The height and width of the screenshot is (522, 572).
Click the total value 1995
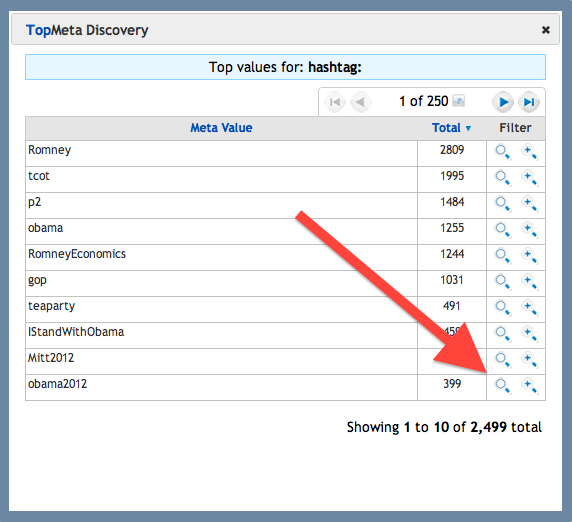(452, 176)
